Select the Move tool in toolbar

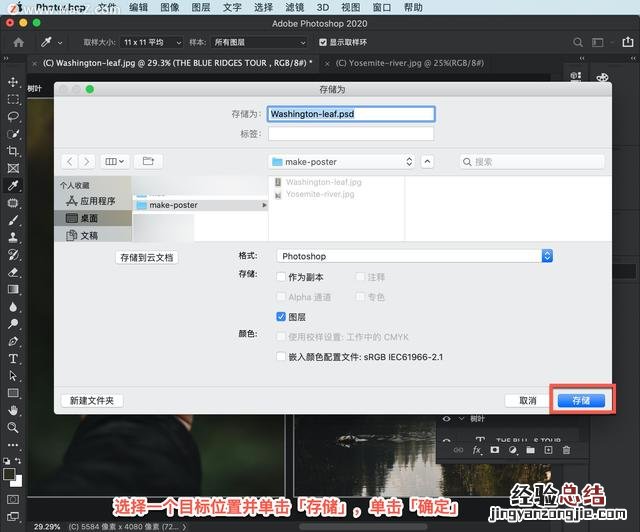(13, 82)
